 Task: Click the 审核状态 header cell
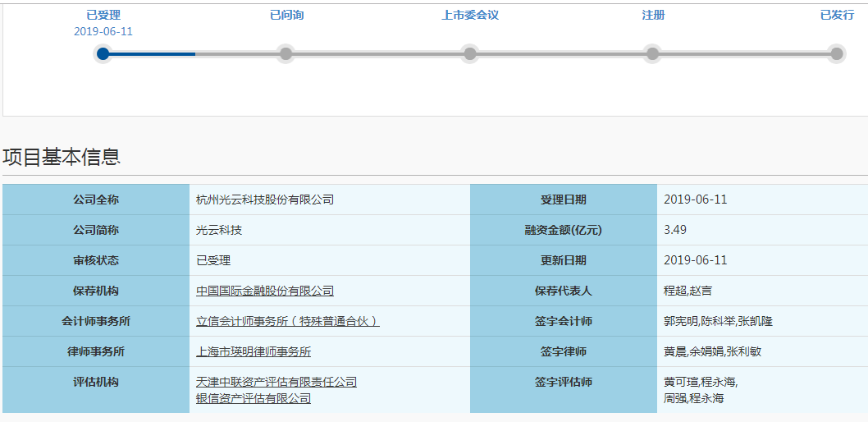coord(96,260)
